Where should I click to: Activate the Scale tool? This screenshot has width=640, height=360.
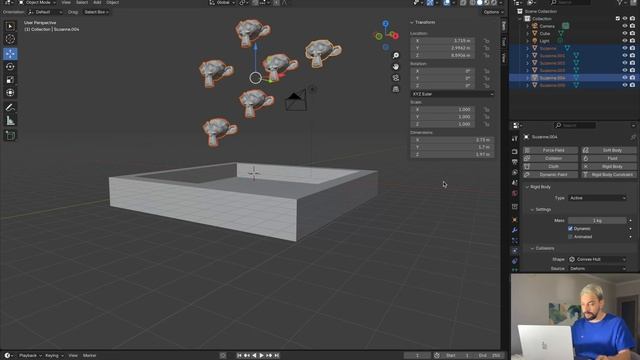click(x=10, y=80)
